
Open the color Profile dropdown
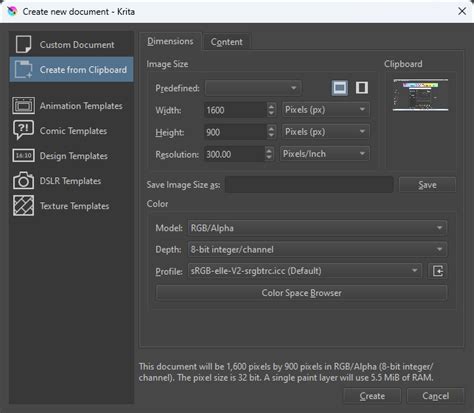tap(305, 271)
